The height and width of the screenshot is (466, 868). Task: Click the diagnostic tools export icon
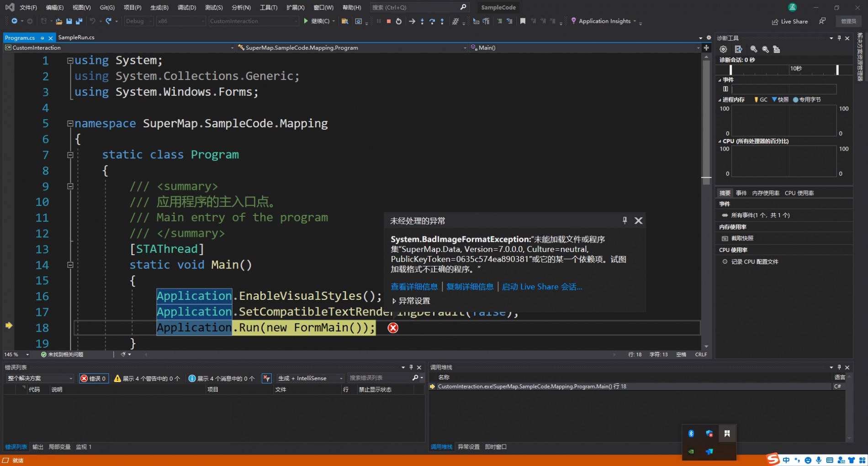tap(738, 49)
